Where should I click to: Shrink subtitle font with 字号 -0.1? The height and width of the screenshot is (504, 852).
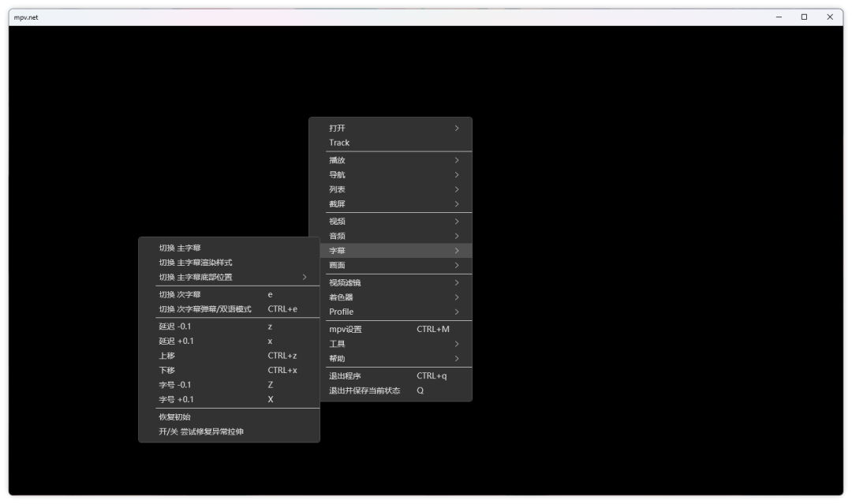click(x=175, y=385)
